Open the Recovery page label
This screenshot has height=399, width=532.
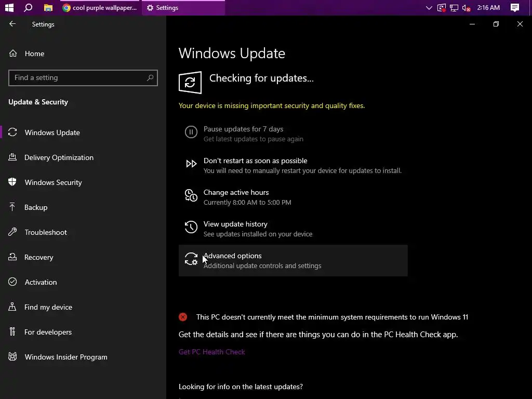click(x=38, y=257)
